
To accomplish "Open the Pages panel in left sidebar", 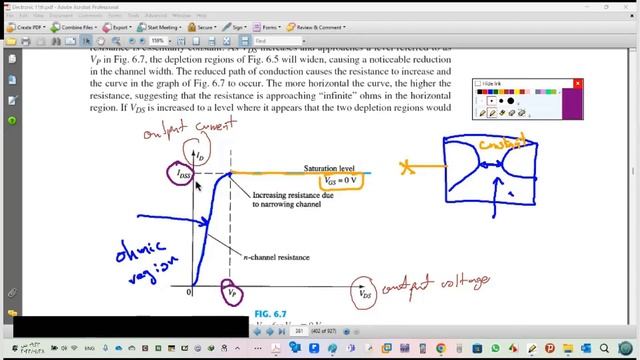I will (12, 59).
